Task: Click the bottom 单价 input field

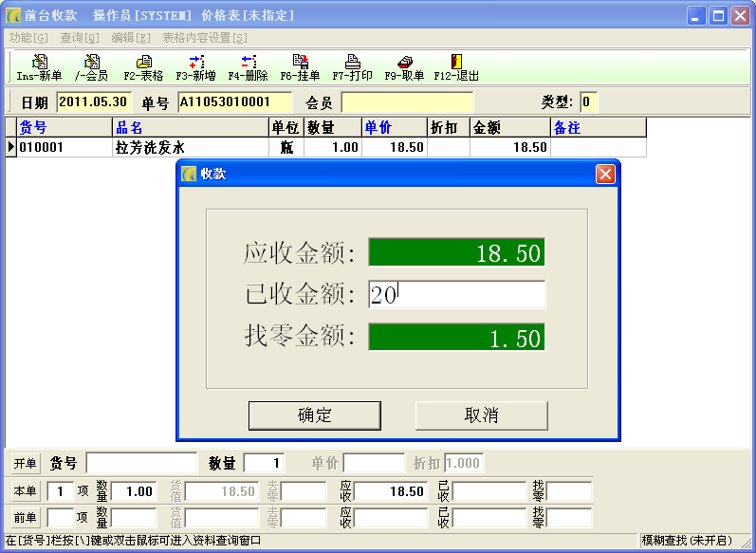Action: tap(374, 463)
